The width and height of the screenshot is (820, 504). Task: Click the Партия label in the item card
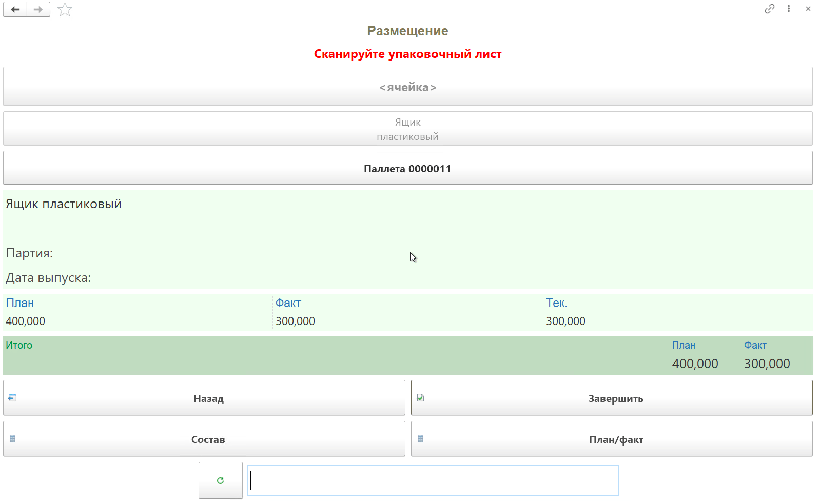tap(29, 253)
